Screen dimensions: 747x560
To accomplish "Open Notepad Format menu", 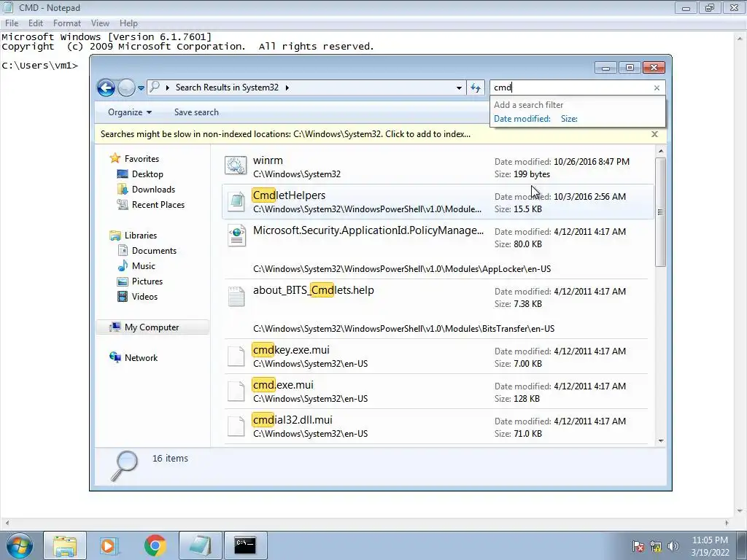I will coord(66,23).
